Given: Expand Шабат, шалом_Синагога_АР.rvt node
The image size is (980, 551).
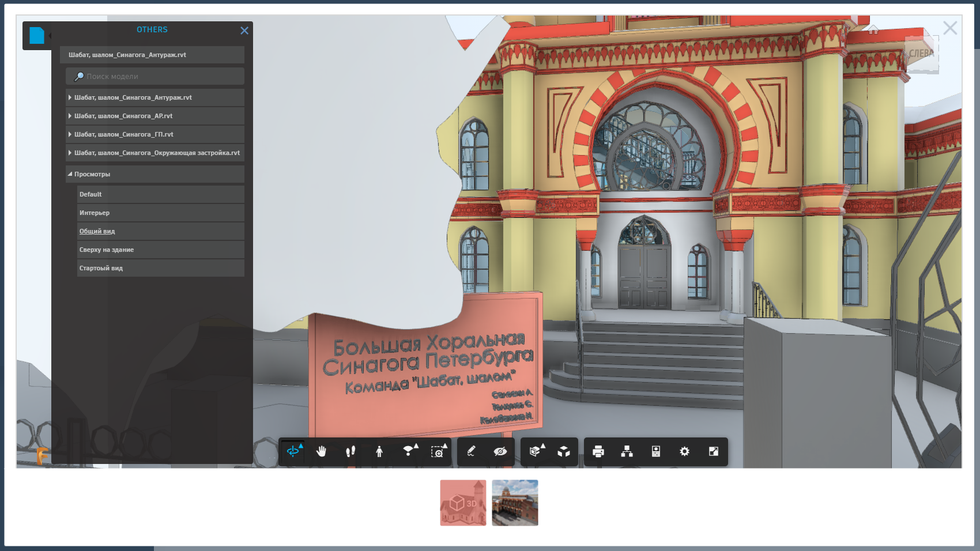Looking at the screenshot, I should tap(70, 116).
